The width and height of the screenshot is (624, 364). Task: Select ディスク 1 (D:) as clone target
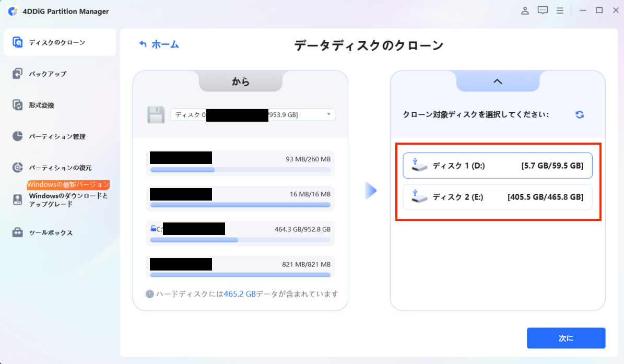pos(498,166)
